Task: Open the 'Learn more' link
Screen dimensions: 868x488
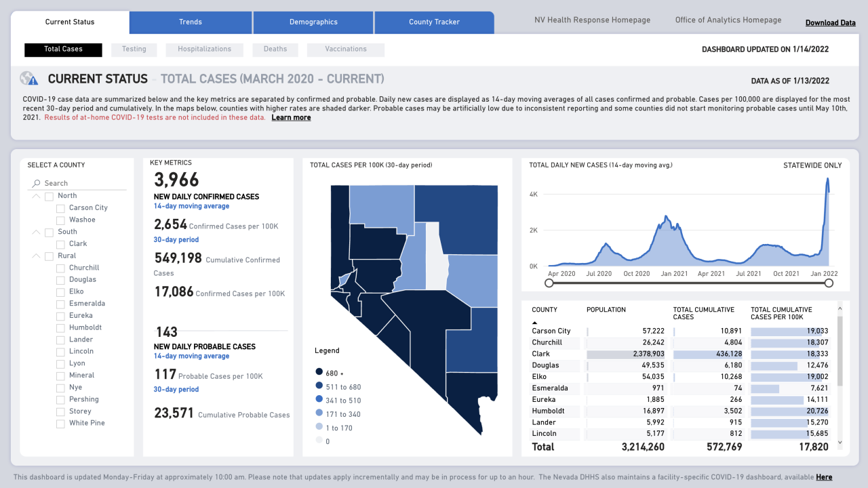Action: [x=291, y=118]
